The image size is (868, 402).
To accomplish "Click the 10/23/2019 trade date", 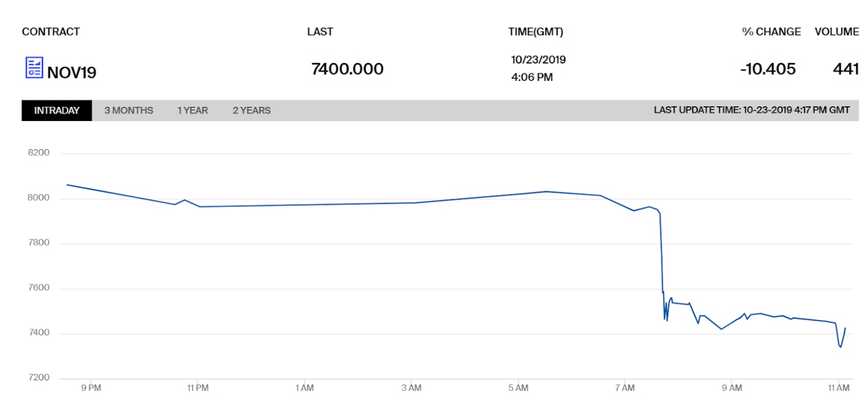I will (538, 60).
